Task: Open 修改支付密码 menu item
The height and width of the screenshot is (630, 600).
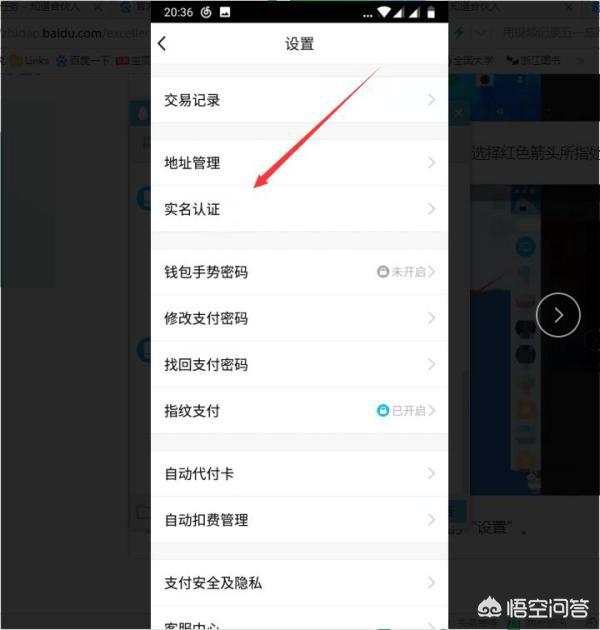Action: [299, 318]
